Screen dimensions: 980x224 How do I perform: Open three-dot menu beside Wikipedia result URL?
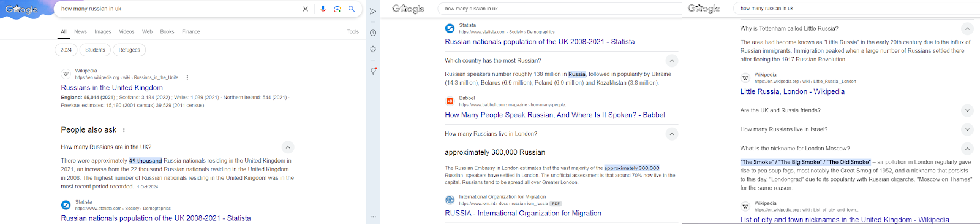(x=187, y=77)
